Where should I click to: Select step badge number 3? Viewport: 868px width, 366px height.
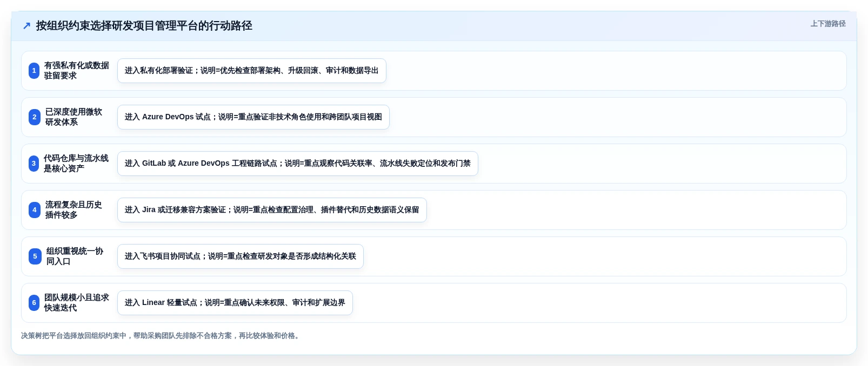(34, 164)
